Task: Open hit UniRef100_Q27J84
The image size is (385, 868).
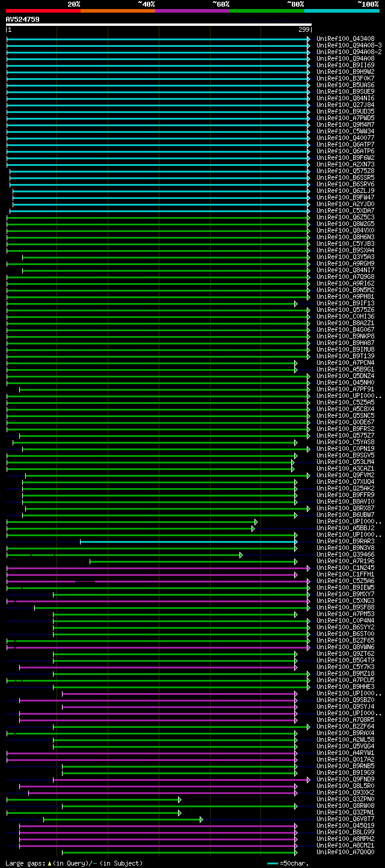Action: [x=345, y=105]
